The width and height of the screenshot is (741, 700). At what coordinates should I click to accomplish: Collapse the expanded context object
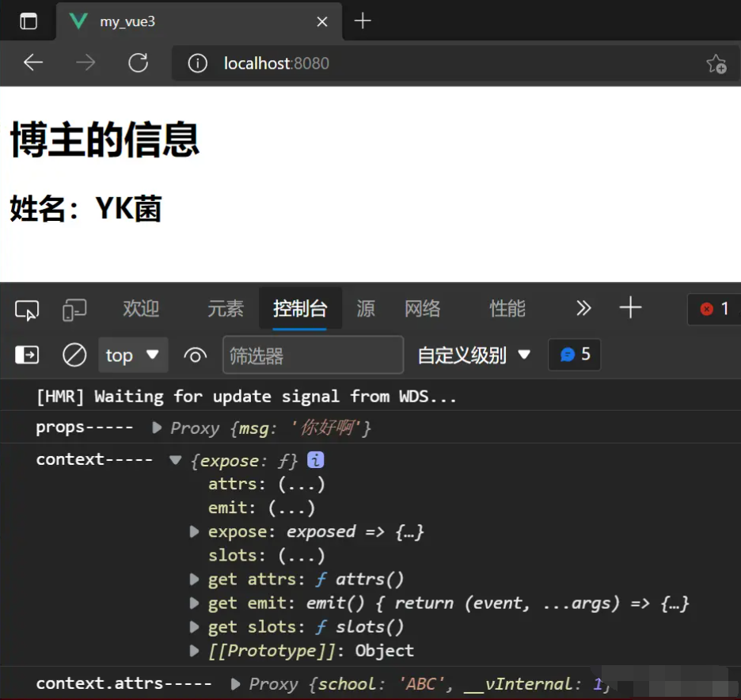[x=174, y=459]
